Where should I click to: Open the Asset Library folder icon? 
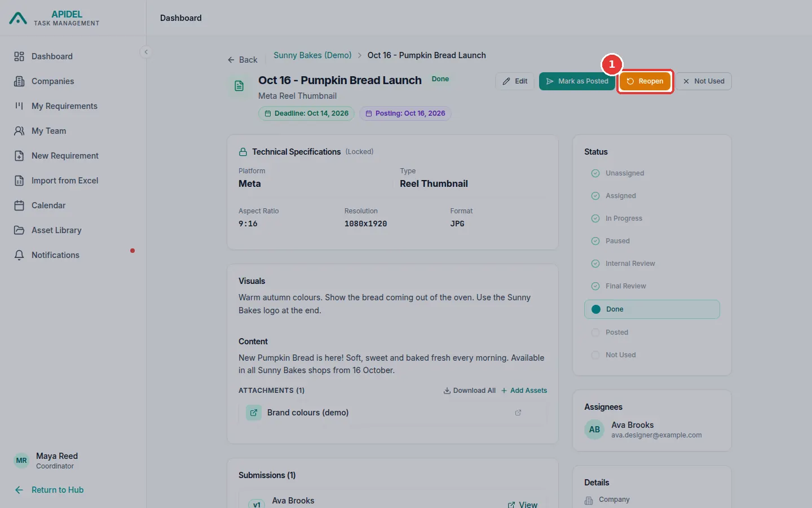pyautogui.click(x=19, y=230)
